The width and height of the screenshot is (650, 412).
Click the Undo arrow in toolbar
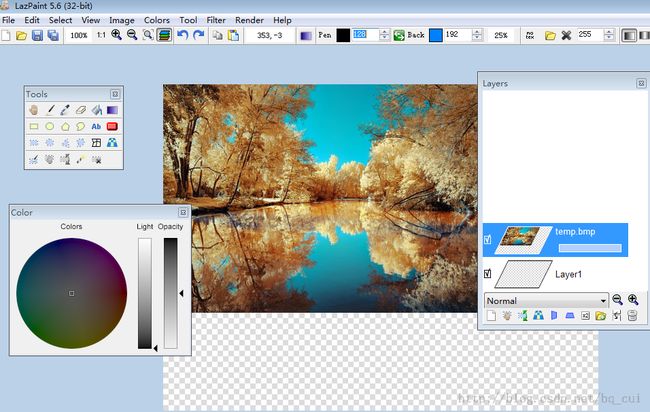click(182, 35)
